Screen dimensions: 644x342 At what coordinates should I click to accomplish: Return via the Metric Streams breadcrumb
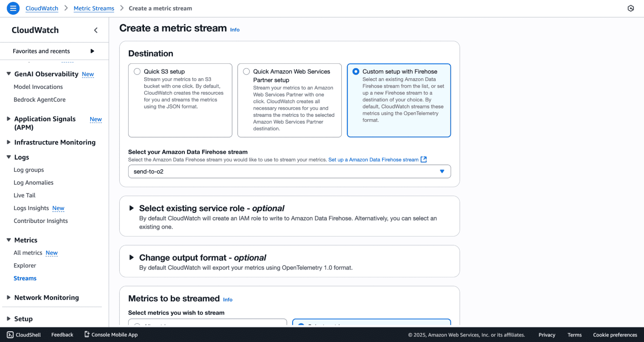click(93, 8)
